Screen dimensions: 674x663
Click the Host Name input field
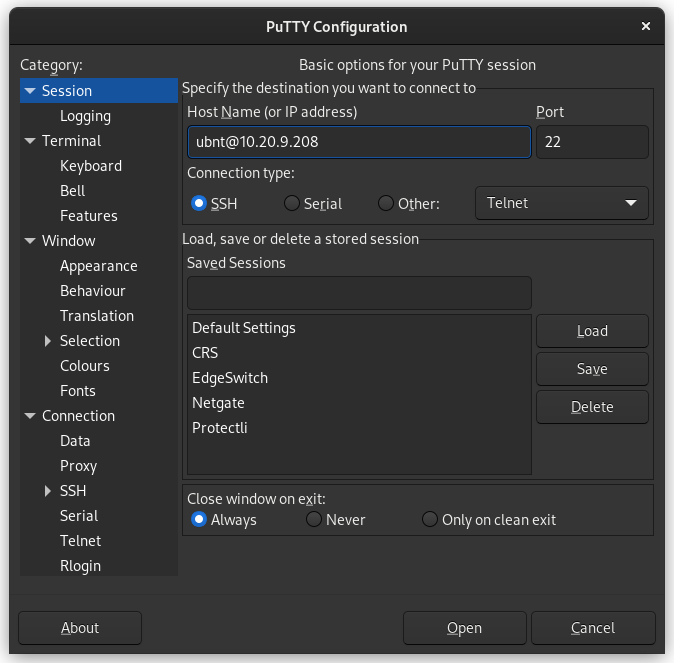[x=358, y=142]
